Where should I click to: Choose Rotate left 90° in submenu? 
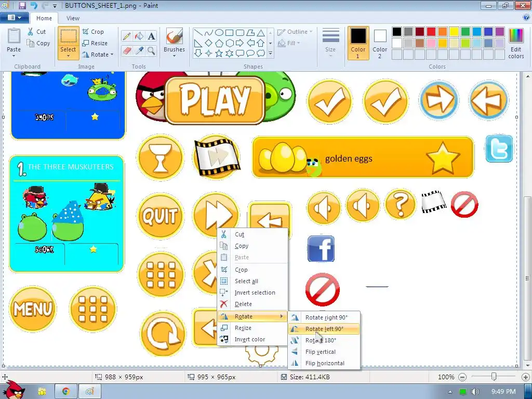pos(324,329)
